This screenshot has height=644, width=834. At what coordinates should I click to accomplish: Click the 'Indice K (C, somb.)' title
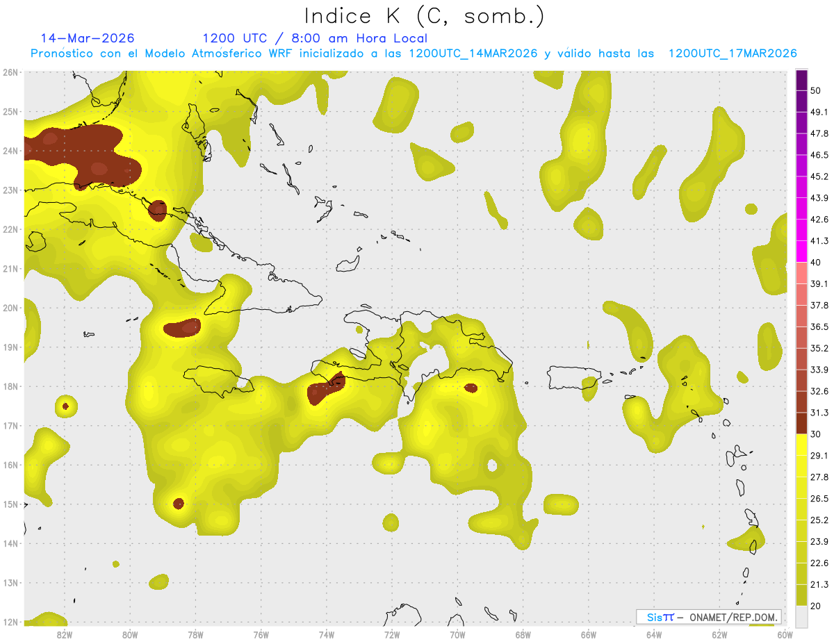point(425,17)
